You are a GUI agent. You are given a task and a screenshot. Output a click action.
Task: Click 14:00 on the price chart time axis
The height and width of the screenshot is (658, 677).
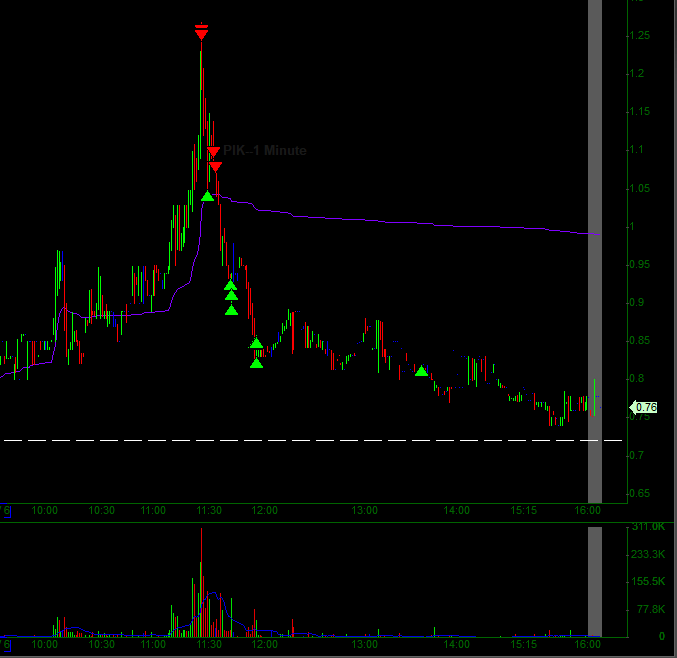(456, 510)
